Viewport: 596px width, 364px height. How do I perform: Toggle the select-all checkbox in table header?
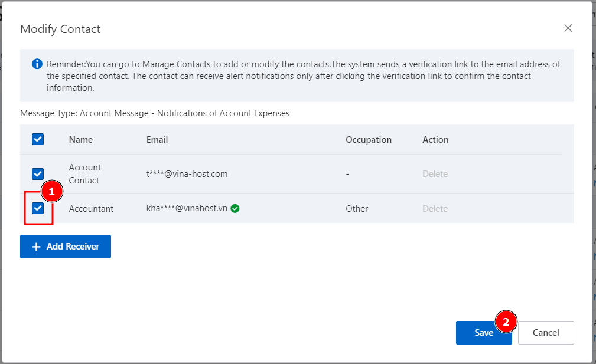38,139
